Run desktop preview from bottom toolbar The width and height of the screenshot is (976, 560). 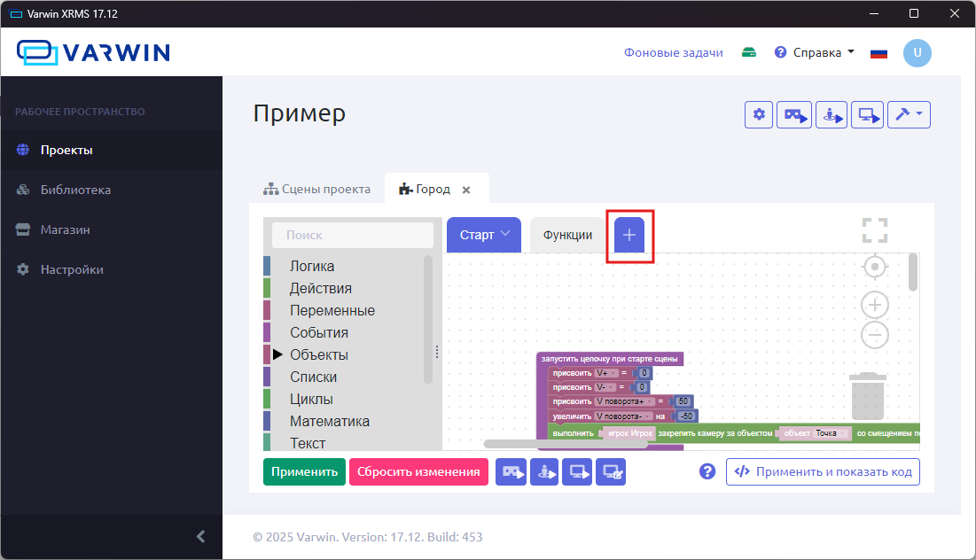pyautogui.click(x=577, y=472)
